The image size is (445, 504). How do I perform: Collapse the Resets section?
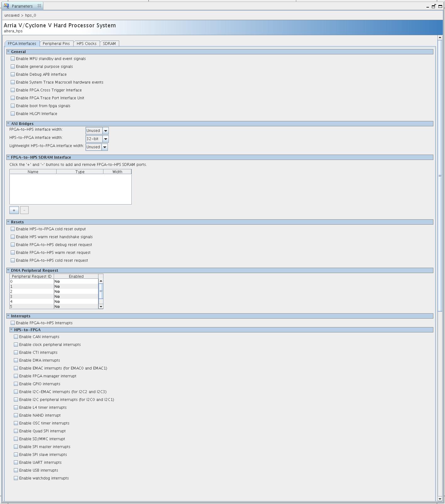(8, 222)
